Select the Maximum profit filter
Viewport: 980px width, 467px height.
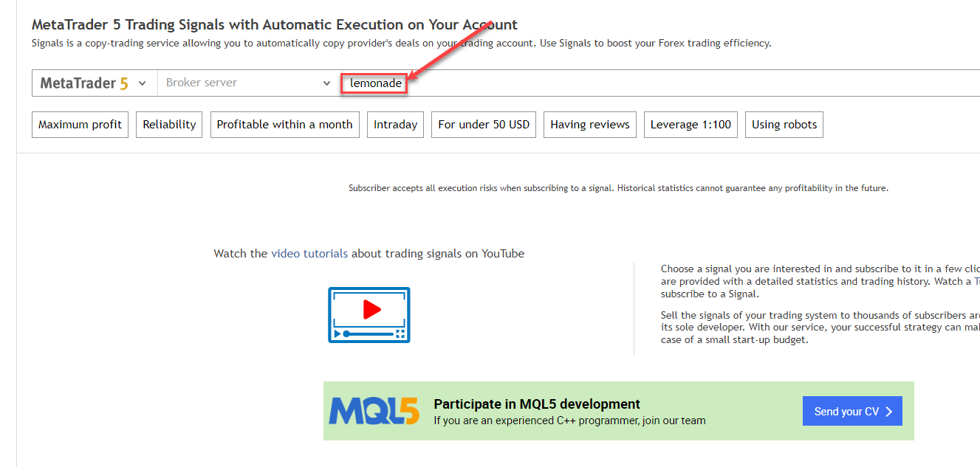(x=80, y=125)
